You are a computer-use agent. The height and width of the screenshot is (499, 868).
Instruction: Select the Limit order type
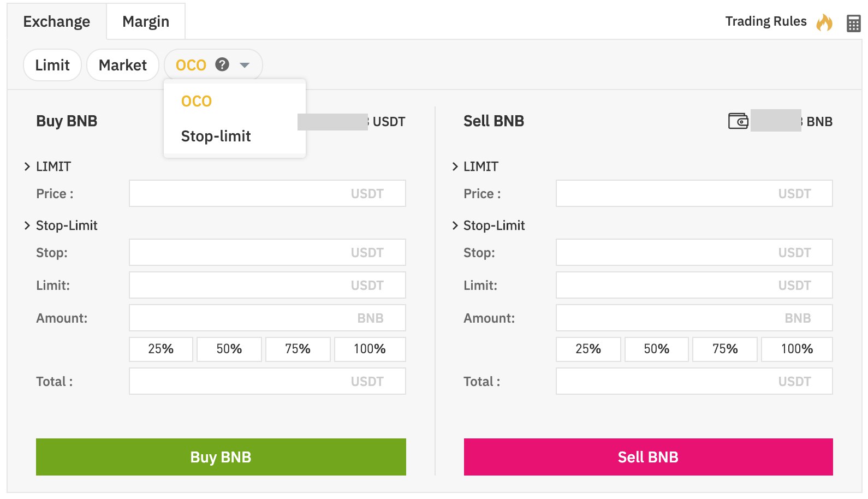click(x=52, y=65)
